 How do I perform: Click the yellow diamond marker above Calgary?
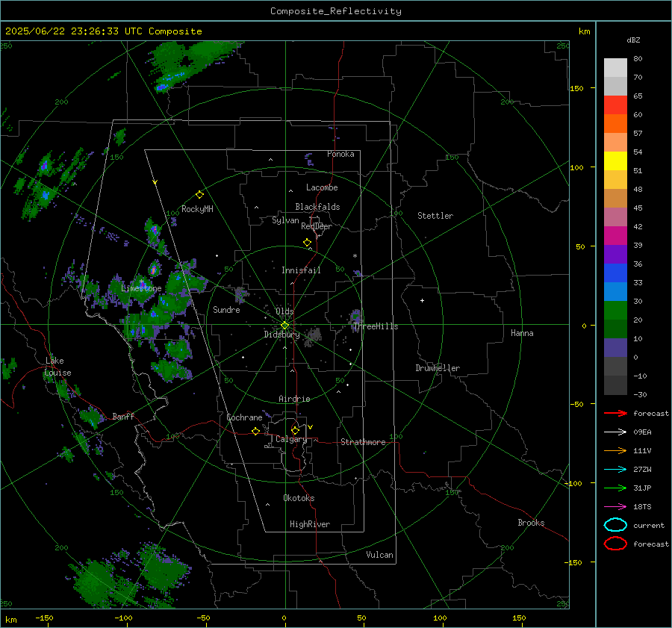(295, 430)
